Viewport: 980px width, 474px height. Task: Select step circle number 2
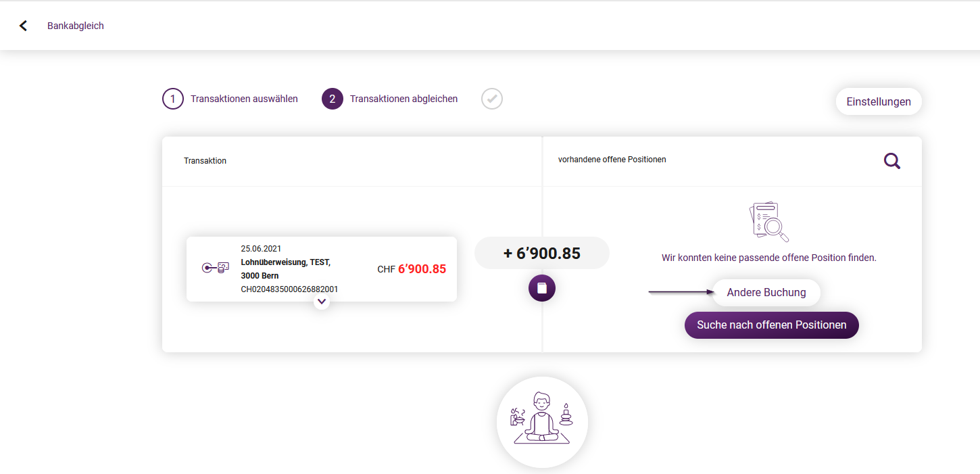point(333,99)
